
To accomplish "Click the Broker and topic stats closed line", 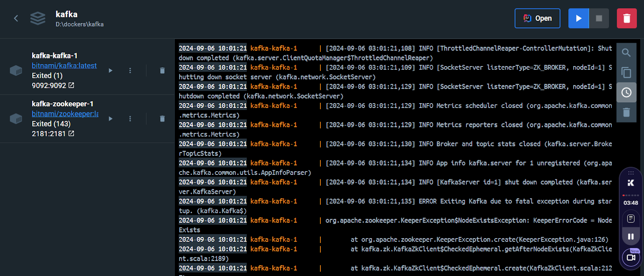I will pyautogui.click(x=395, y=149).
